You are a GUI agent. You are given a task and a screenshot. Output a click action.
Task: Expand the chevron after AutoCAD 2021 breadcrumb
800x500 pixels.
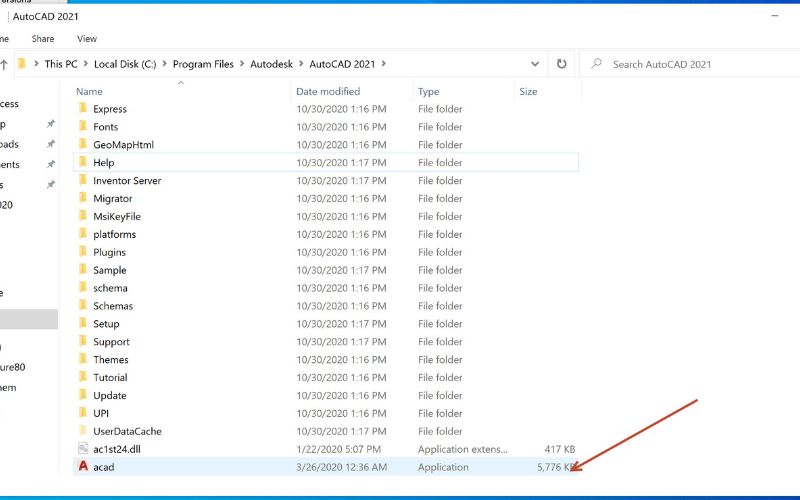pos(383,64)
